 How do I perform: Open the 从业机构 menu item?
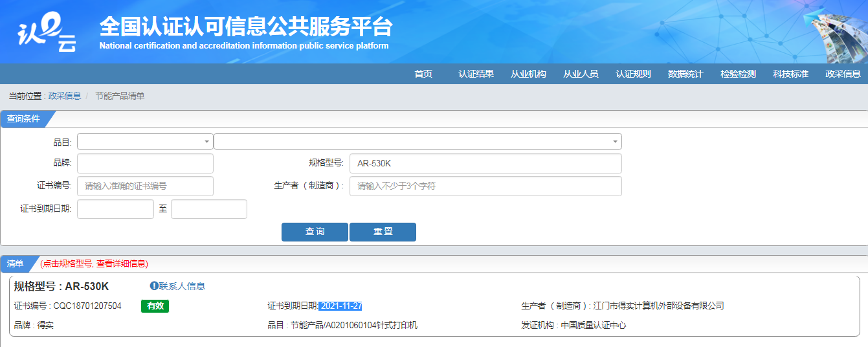pos(528,74)
